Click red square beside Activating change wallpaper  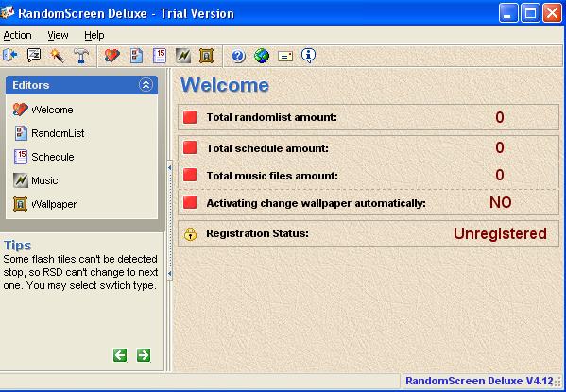(x=190, y=202)
